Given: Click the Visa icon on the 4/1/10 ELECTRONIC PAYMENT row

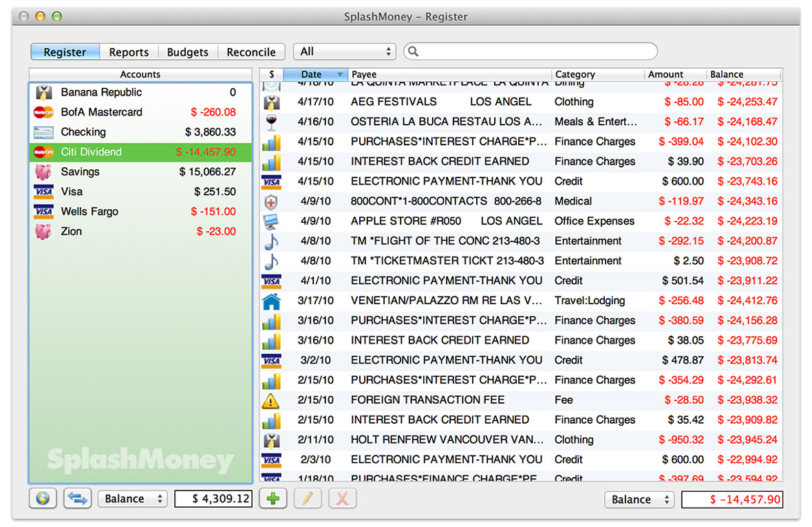Looking at the screenshot, I should pos(271,281).
